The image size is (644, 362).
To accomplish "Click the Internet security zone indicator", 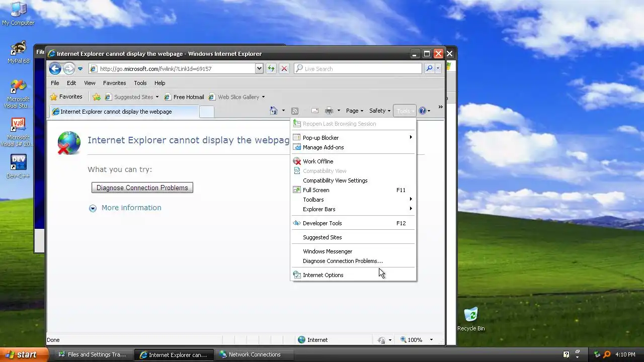I will 313,340.
